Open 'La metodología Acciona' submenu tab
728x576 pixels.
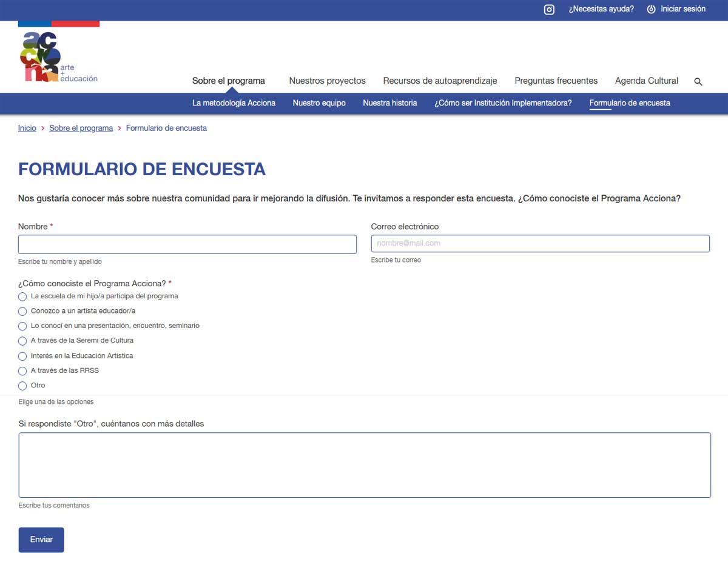(x=234, y=103)
